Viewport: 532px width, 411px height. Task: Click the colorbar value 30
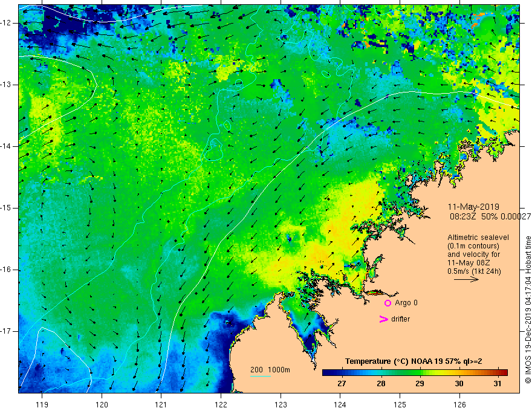[459, 384]
